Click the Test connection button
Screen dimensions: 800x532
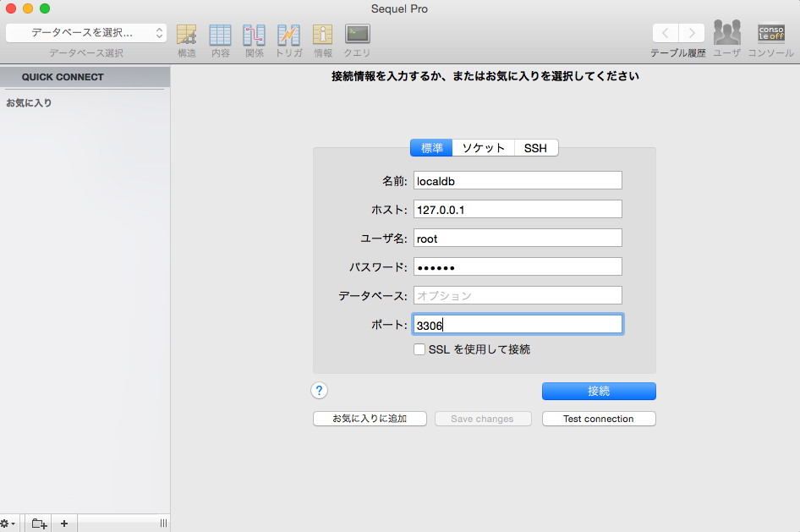[x=599, y=419]
